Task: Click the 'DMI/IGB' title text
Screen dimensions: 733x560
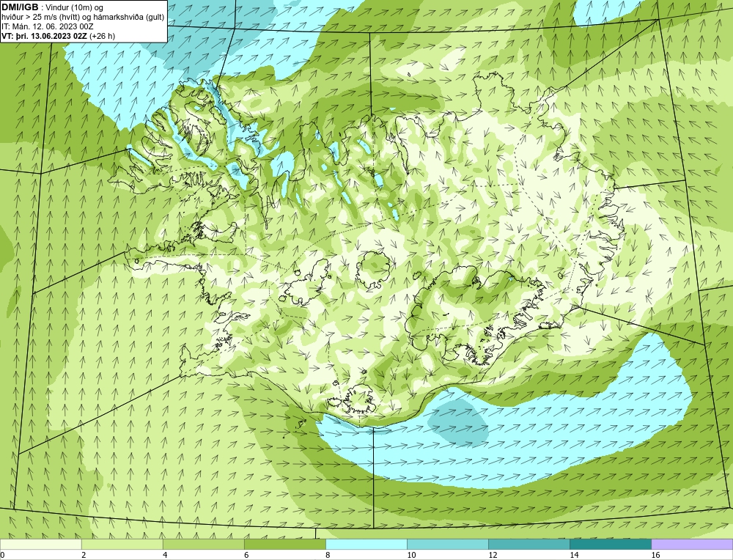Action: coord(21,7)
